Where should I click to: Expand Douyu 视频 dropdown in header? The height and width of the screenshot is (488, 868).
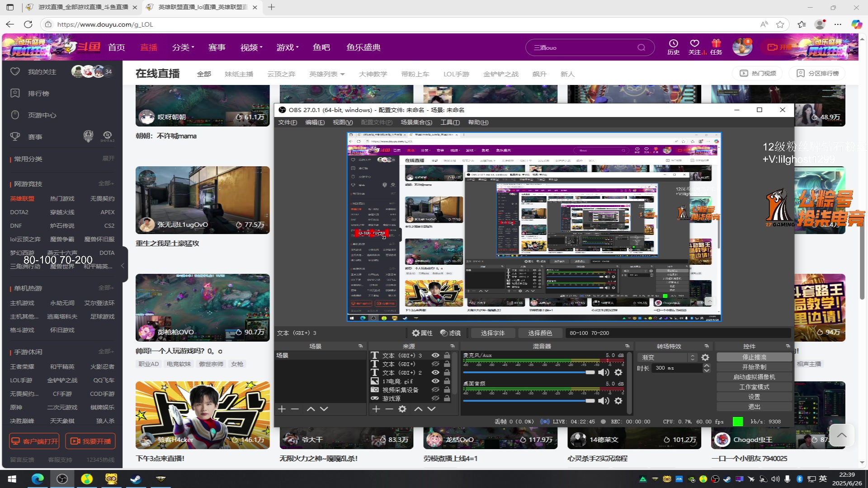(x=251, y=47)
